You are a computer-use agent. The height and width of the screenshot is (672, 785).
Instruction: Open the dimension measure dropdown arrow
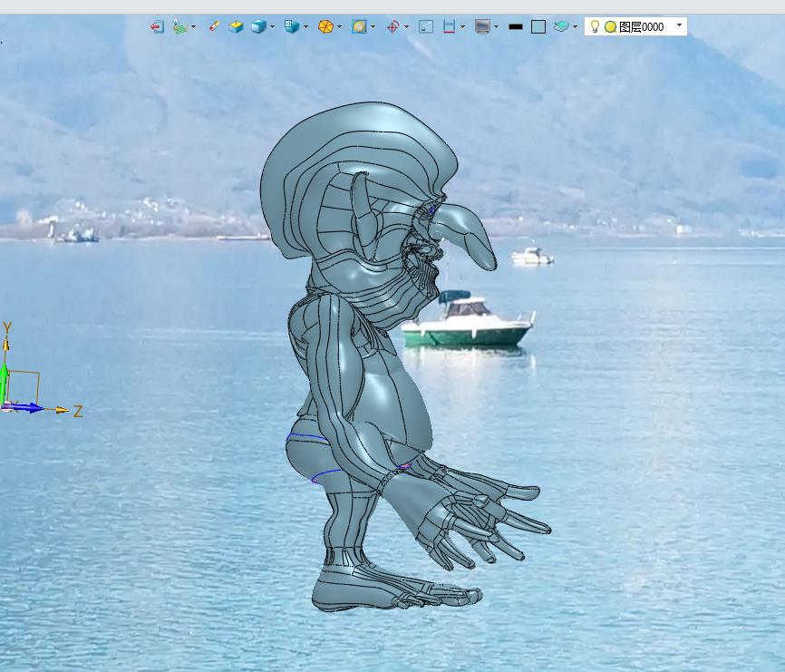462,26
